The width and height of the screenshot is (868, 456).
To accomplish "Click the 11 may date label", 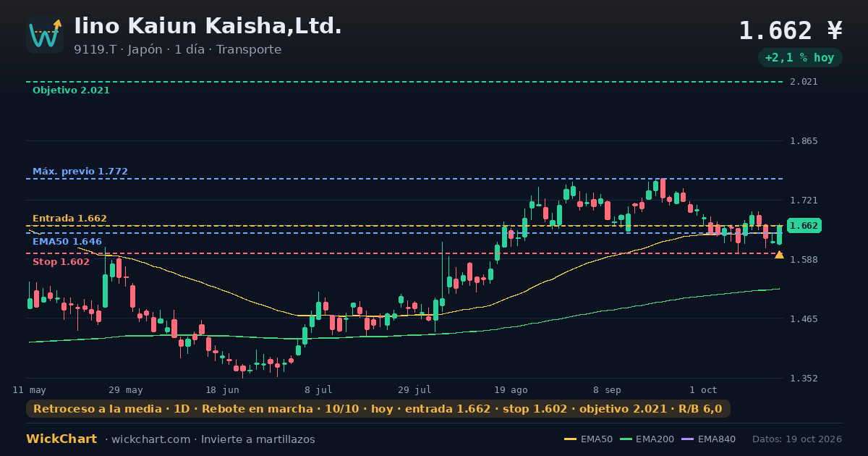I will tap(30, 390).
